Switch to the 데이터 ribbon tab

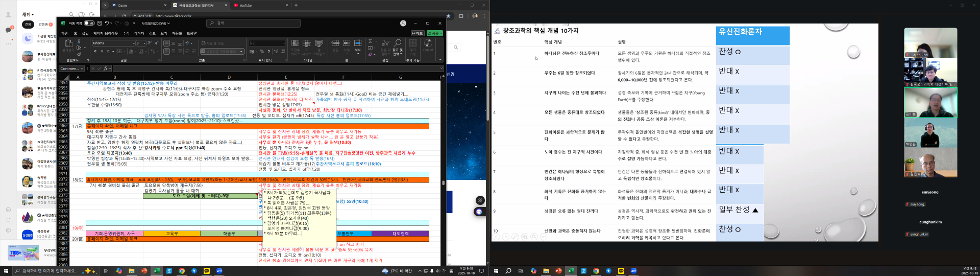139,33
